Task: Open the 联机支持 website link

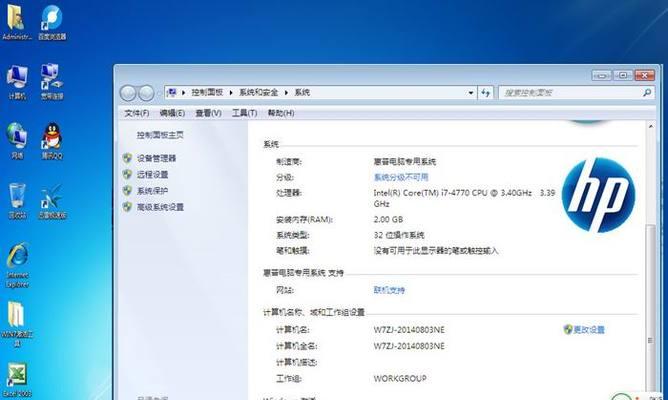Action: tap(389, 291)
